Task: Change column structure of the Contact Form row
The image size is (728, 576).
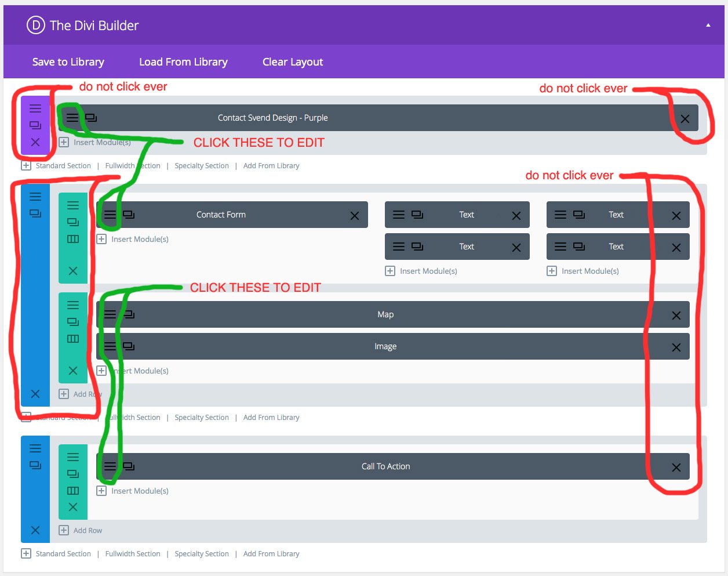Action: [x=73, y=239]
